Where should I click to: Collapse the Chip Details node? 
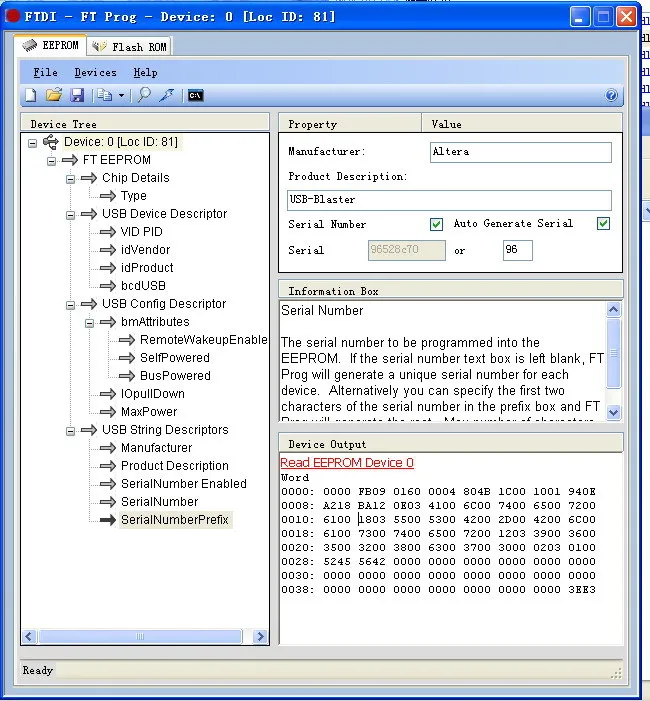pyautogui.click(x=70, y=179)
